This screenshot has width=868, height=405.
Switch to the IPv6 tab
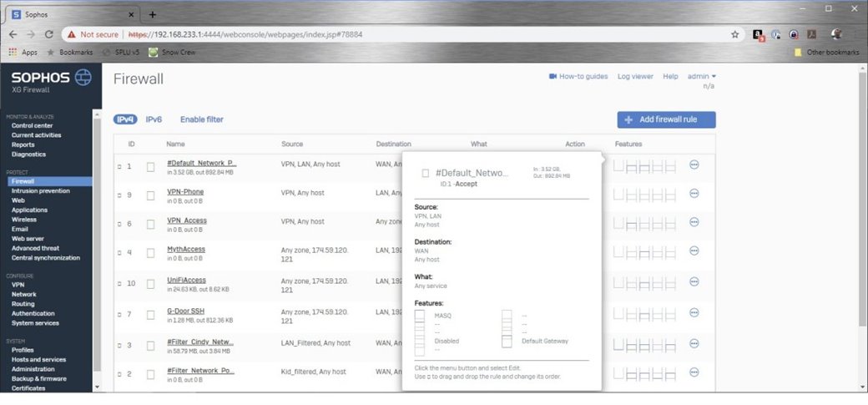coord(154,119)
